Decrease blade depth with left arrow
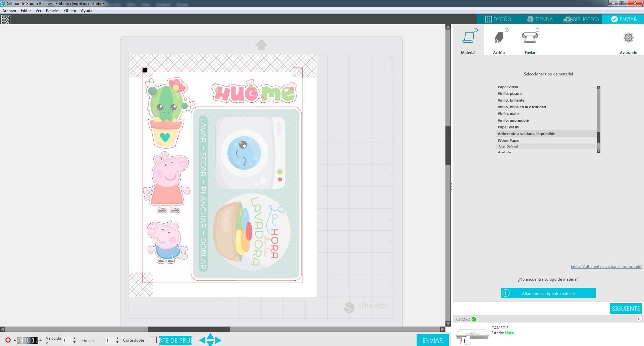The width and height of the screenshot is (644, 346). point(15,340)
